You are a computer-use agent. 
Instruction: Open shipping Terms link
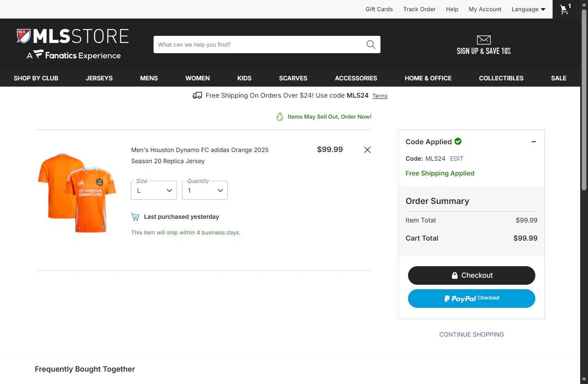coord(380,96)
